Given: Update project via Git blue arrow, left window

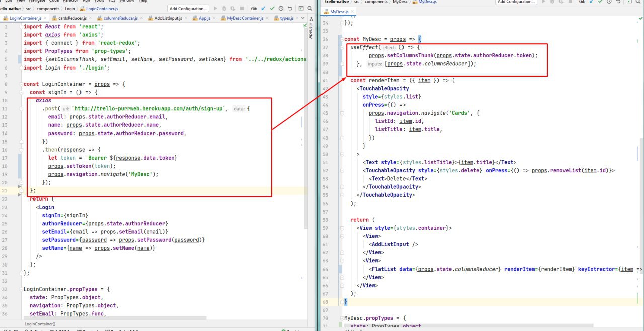Looking at the screenshot, I should tap(263, 8).
